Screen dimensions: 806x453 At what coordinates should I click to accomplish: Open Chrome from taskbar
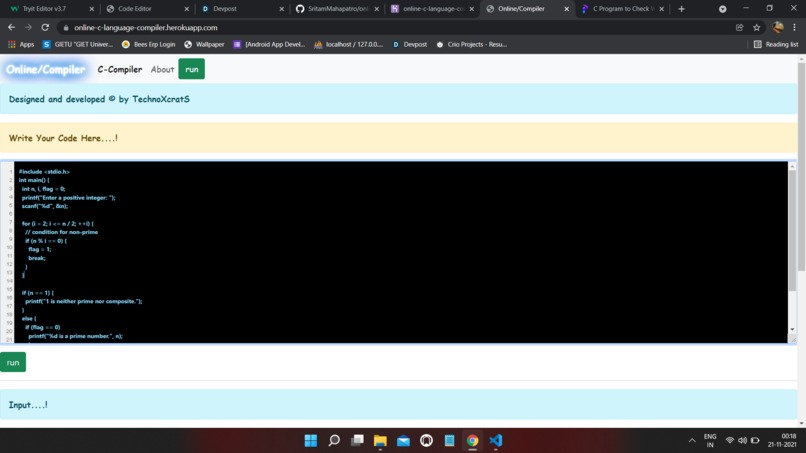pos(472,441)
